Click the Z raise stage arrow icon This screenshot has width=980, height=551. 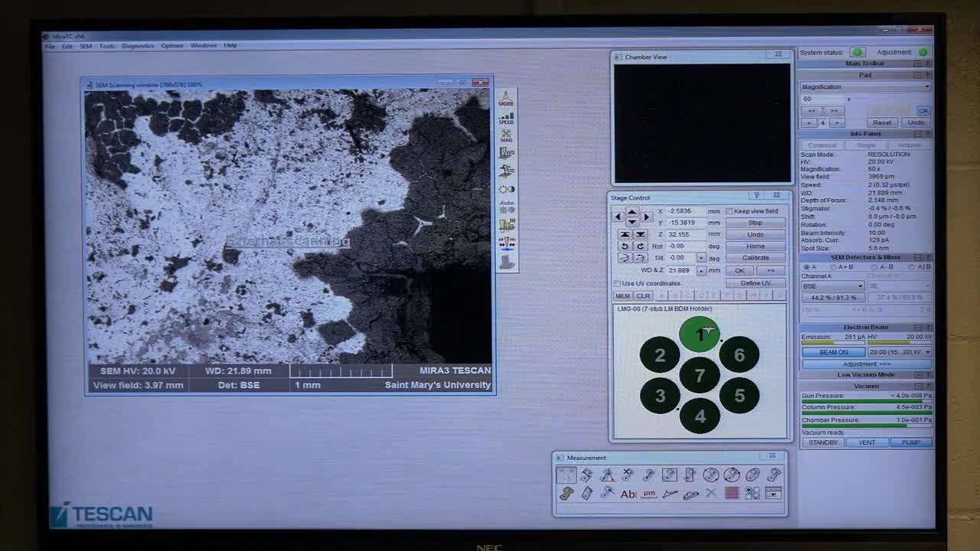[625, 234]
